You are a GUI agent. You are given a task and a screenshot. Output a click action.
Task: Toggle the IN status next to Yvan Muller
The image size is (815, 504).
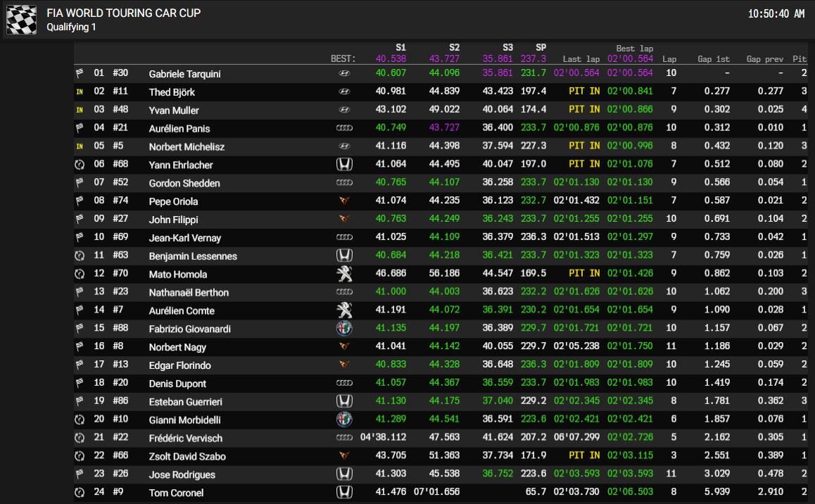(x=79, y=109)
